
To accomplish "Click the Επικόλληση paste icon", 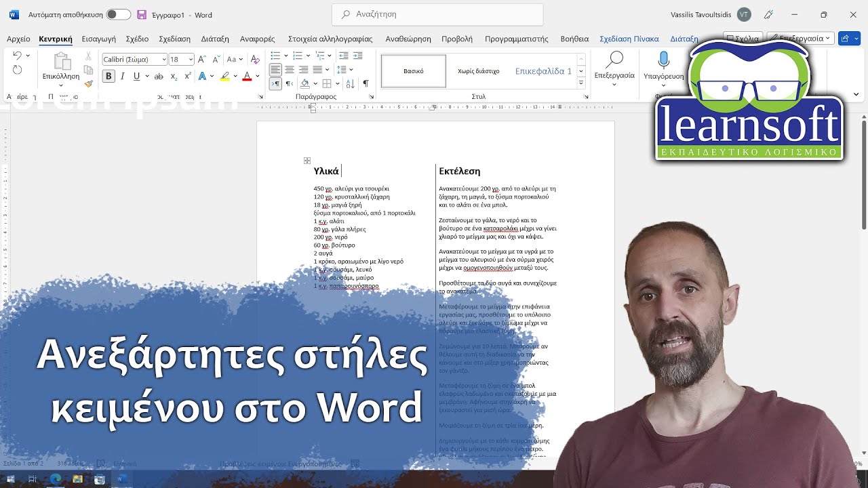I will click(61, 62).
